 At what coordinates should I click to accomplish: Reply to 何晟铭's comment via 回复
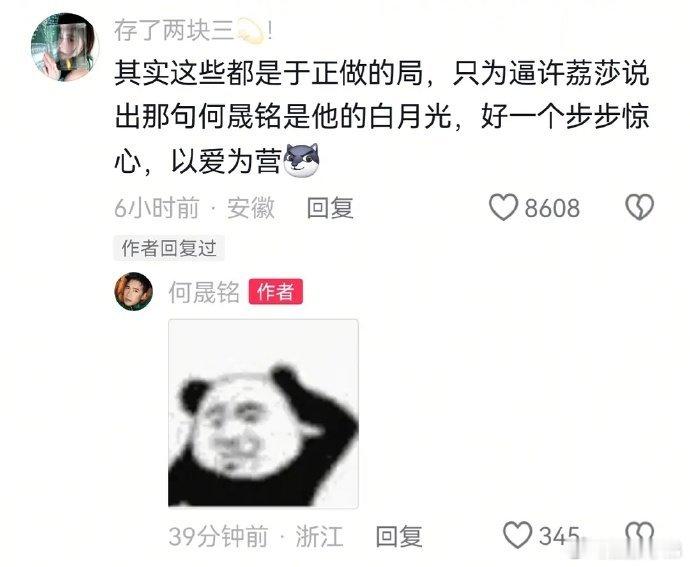[x=399, y=536]
